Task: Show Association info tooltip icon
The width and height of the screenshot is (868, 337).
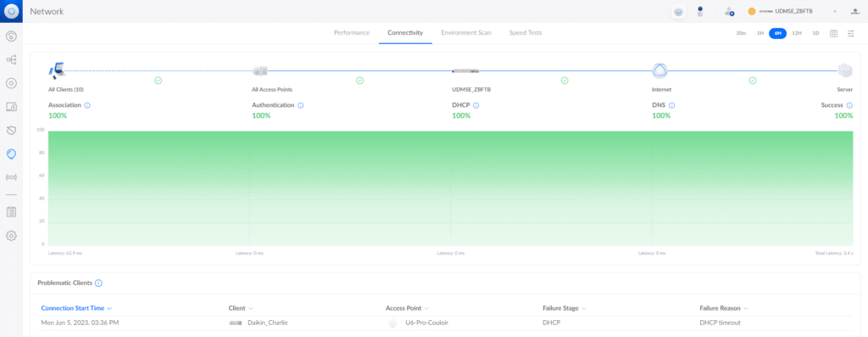Action: click(x=87, y=104)
